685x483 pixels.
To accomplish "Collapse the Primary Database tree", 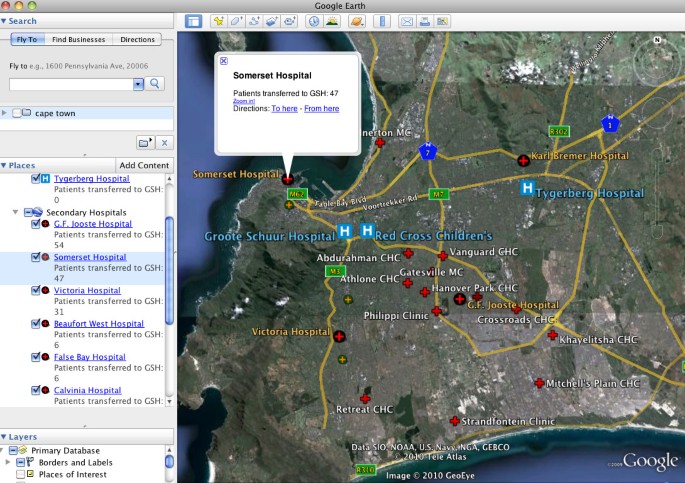I will pyautogui.click(x=2, y=450).
